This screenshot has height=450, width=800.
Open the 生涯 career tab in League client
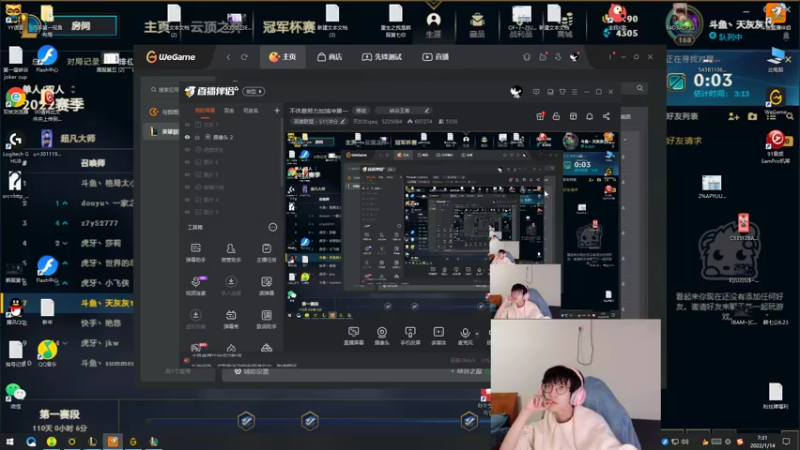click(433, 25)
